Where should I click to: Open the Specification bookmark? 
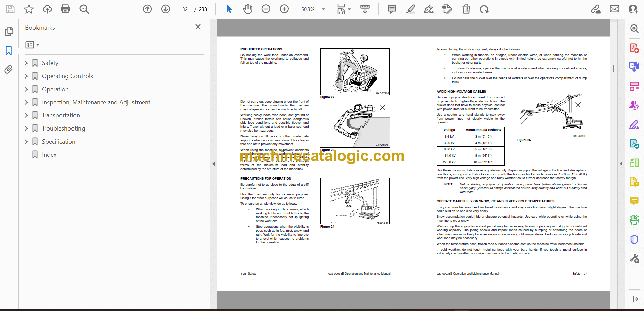tap(58, 142)
